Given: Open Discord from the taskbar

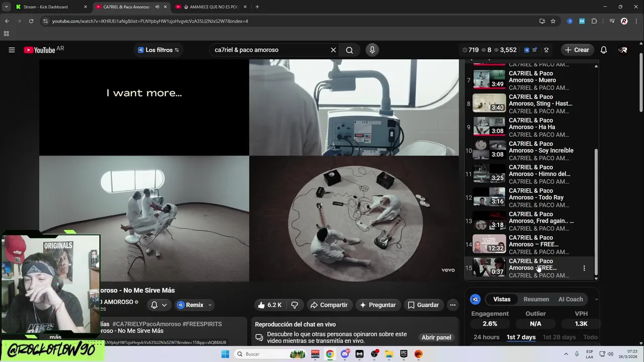Looking at the screenshot, I should coord(345,354).
